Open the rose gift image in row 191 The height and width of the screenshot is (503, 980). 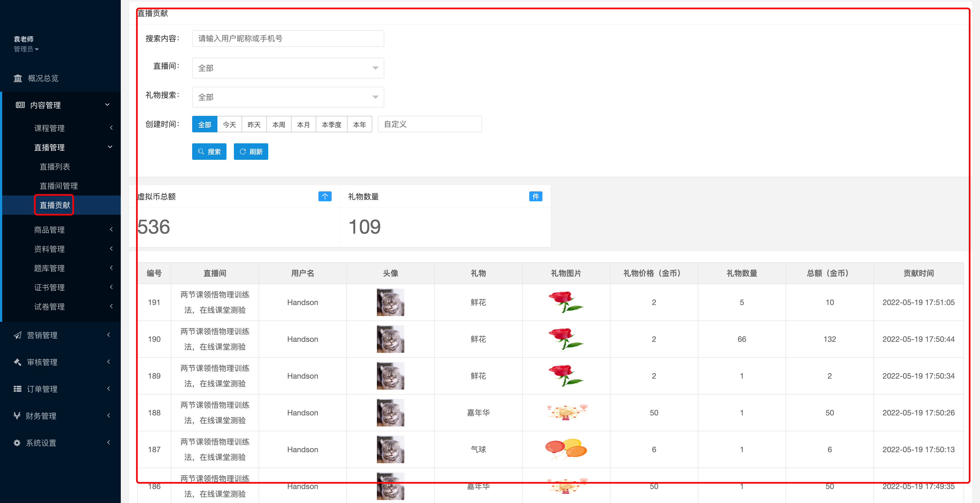coord(566,302)
